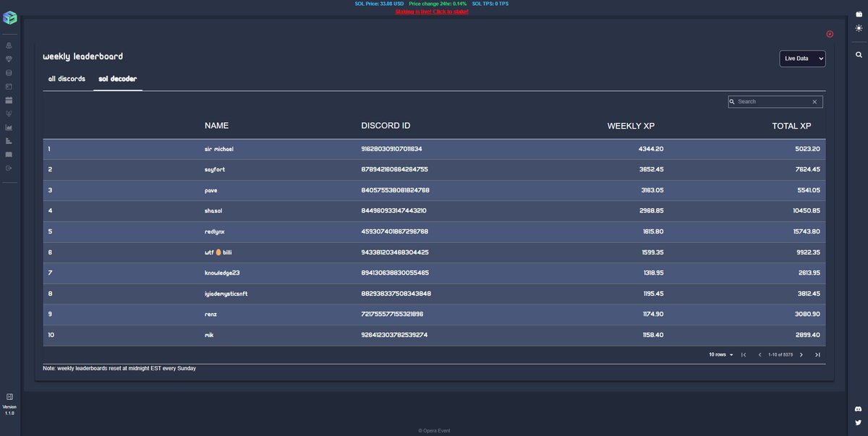Open the area chart icon in sidebar

click(x=9, y=127)
